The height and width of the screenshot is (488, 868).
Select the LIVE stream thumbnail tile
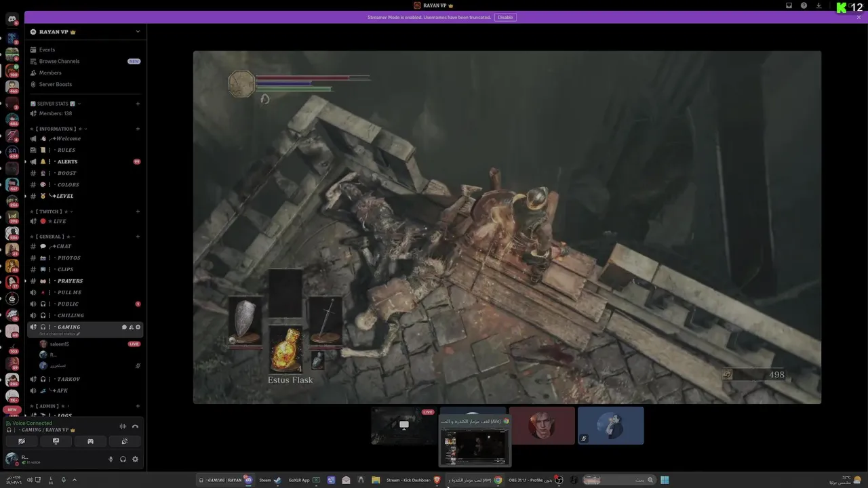[x=403, y=426]
